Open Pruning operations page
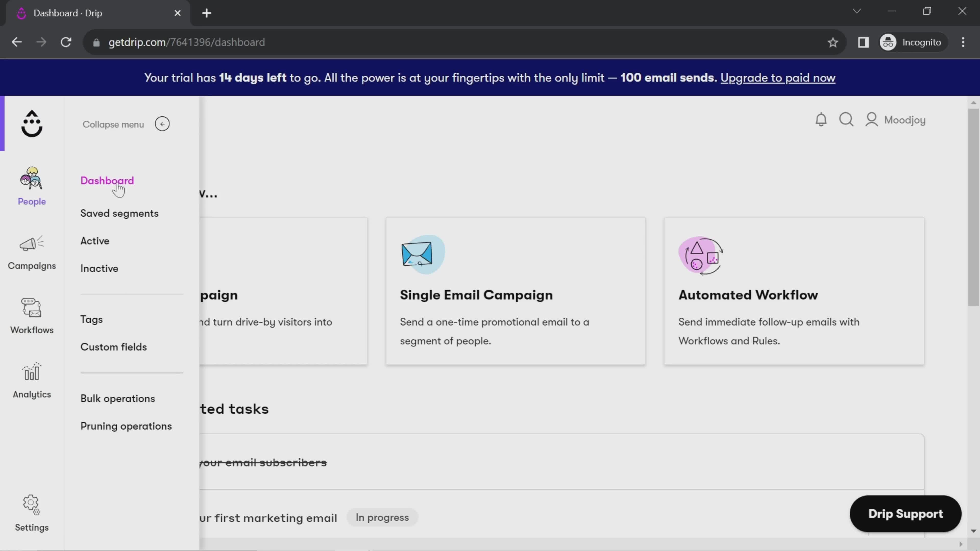Screen dimensions: 980x551 (126, 426)
